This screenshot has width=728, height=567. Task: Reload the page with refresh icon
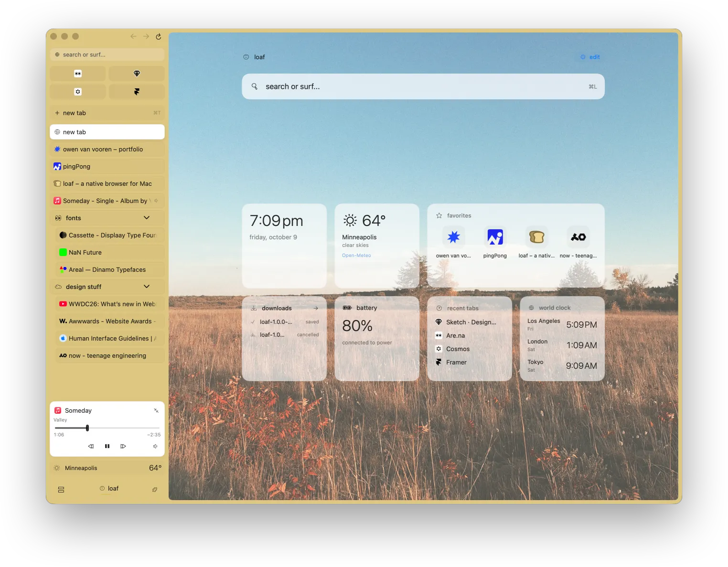pyautogui.click(x=159, y=36)
